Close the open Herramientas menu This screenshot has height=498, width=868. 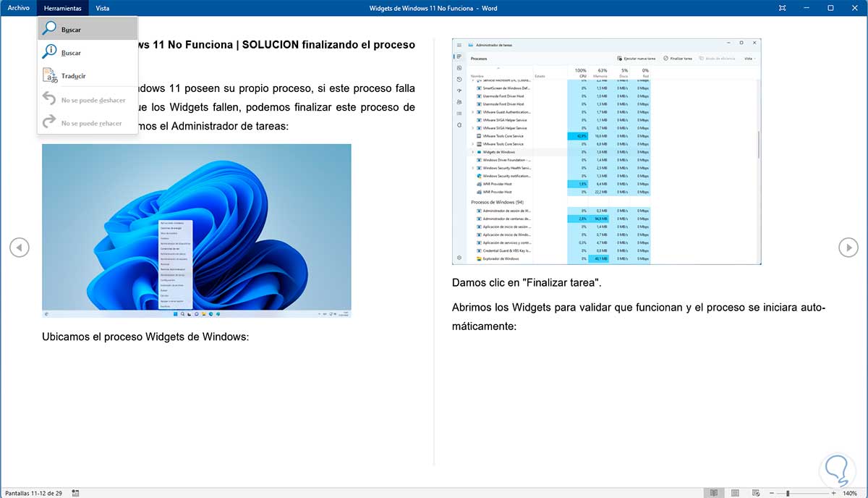[62, 8]
